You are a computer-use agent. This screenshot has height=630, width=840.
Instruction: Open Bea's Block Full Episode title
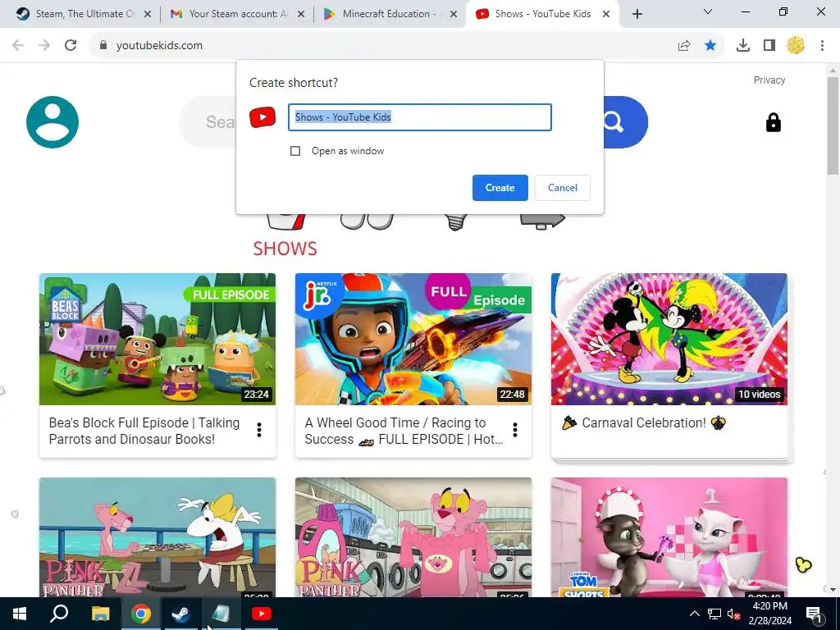point(144,431)
